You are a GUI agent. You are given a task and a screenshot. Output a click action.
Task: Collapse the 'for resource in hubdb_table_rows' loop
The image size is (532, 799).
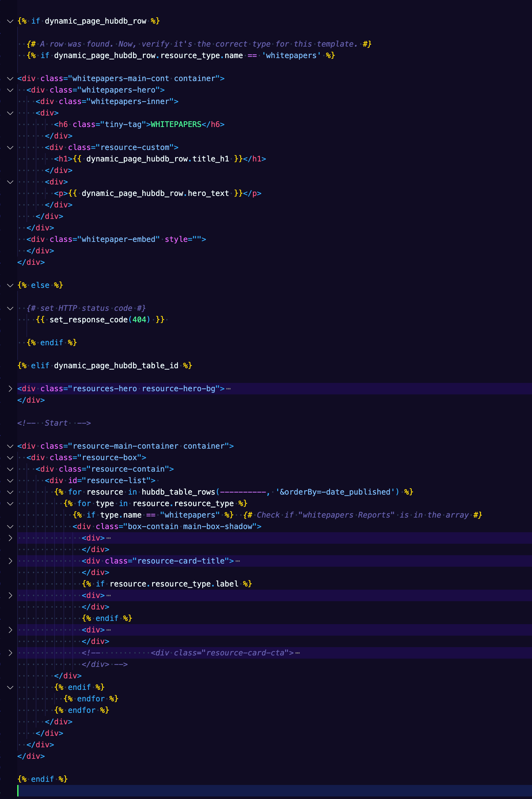(x=10, y=492)
